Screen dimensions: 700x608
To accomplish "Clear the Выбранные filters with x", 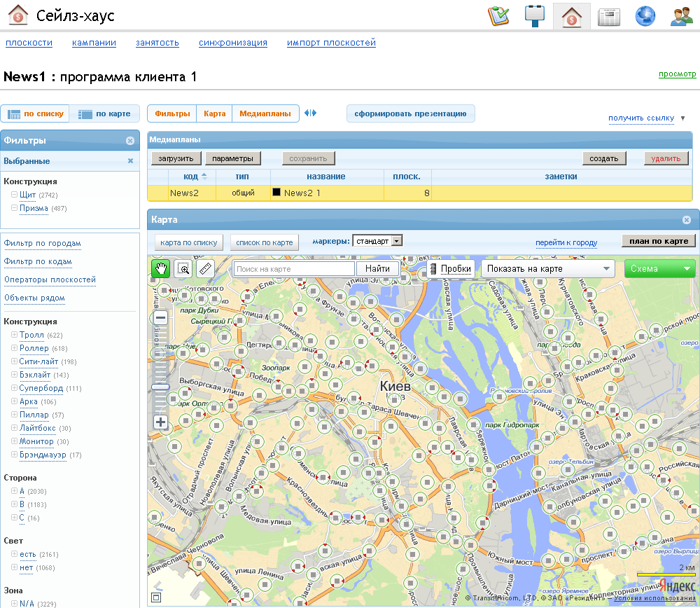I will pyautogui.click(x=130, y=161).
